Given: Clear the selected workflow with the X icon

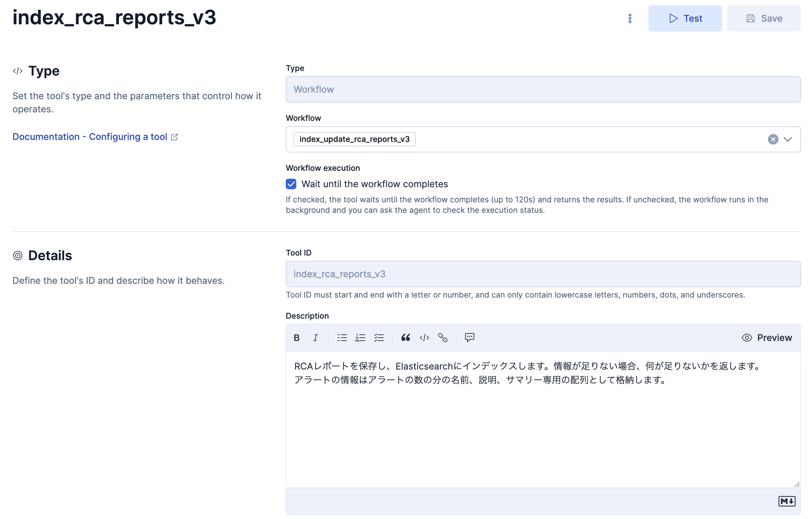Looking at the screenshot, I should pyautogui.click(x=773, y=139).
